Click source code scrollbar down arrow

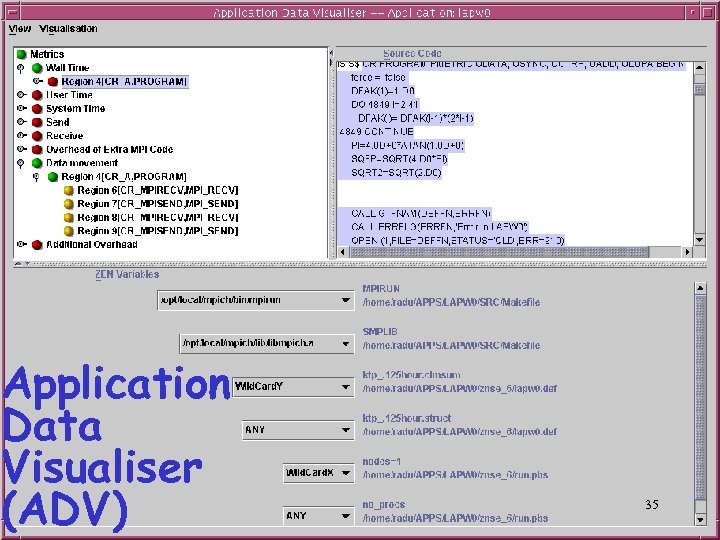coord(699,240)
